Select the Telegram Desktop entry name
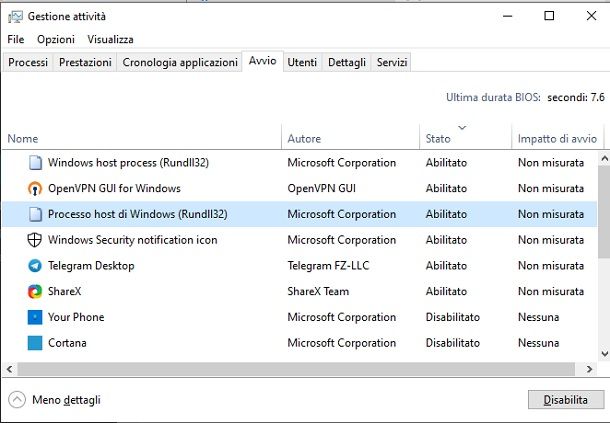 pyautogui.click(x=91, y=266)
